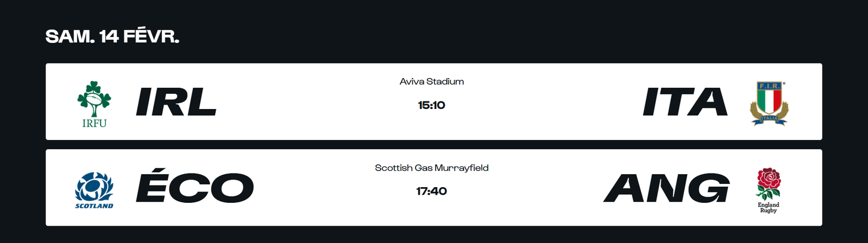Click the England red rose emblem
This screenshot has height=243, width=868.
(x=768, y=183)
